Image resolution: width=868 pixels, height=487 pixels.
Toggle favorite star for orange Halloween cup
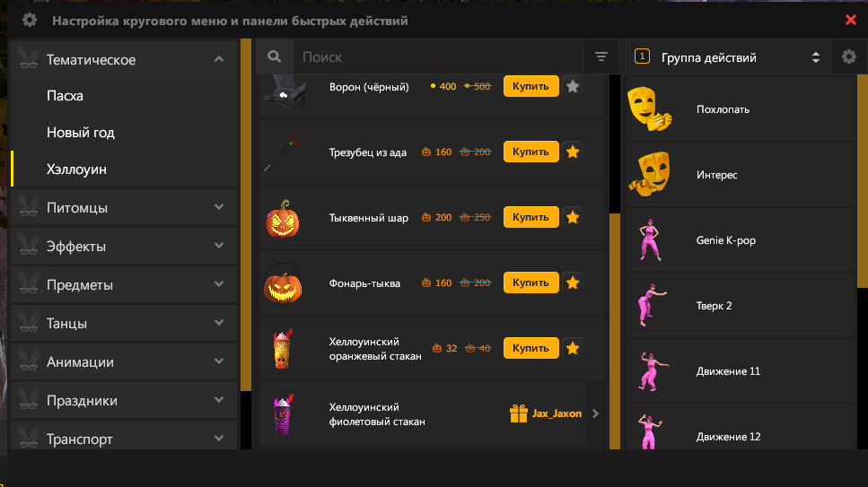pyautogui.click(x=573, y=348)
